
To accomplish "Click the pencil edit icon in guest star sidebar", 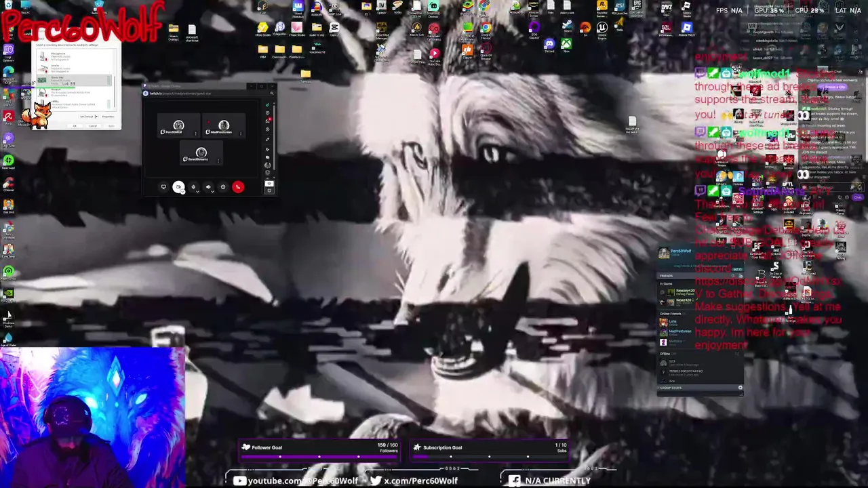I will click(267, 139).
